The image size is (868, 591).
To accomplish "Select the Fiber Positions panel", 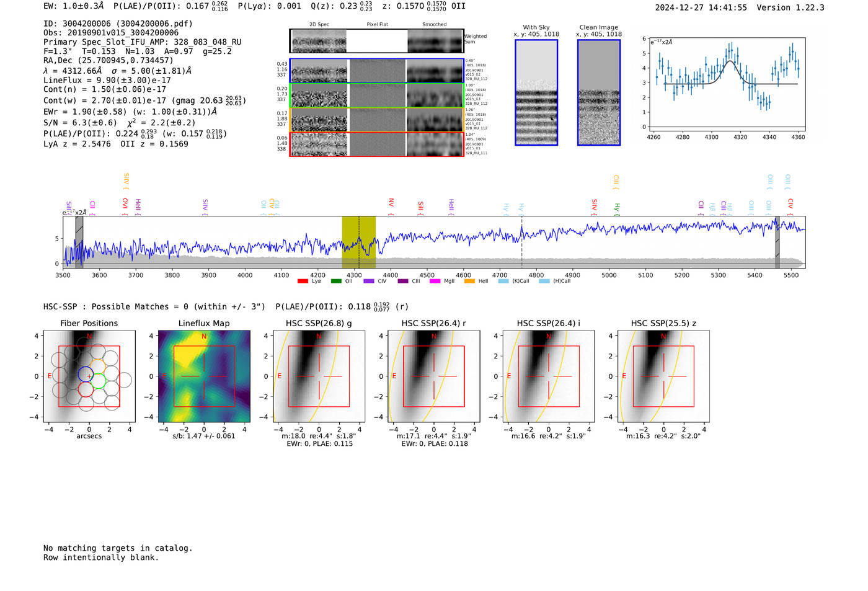I will 89,376.
